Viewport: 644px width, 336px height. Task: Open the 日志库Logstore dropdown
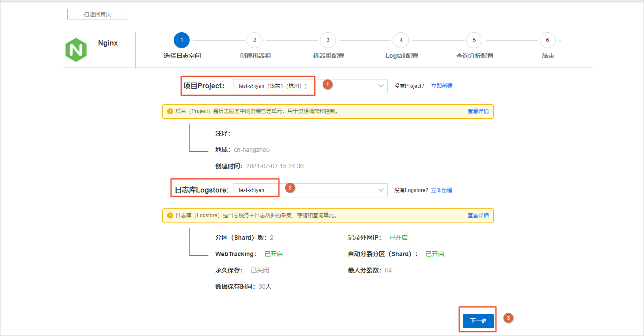click(x=310, y=190)
